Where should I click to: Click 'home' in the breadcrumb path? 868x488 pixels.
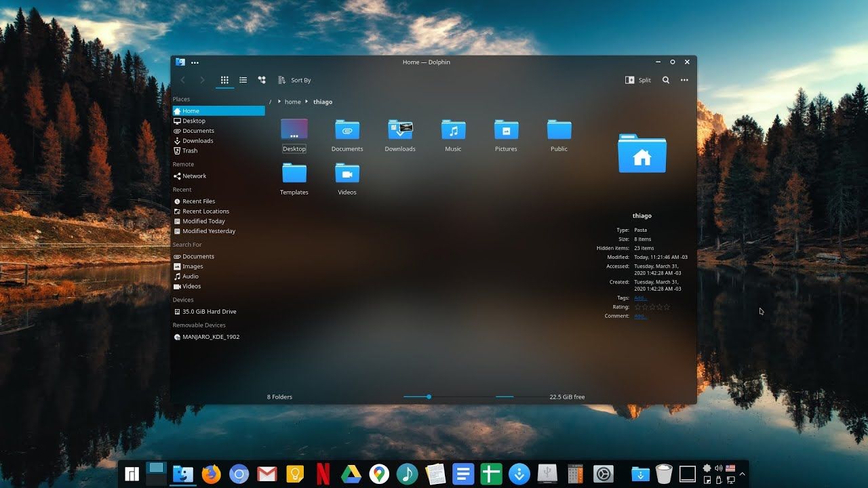coord(293,102)
